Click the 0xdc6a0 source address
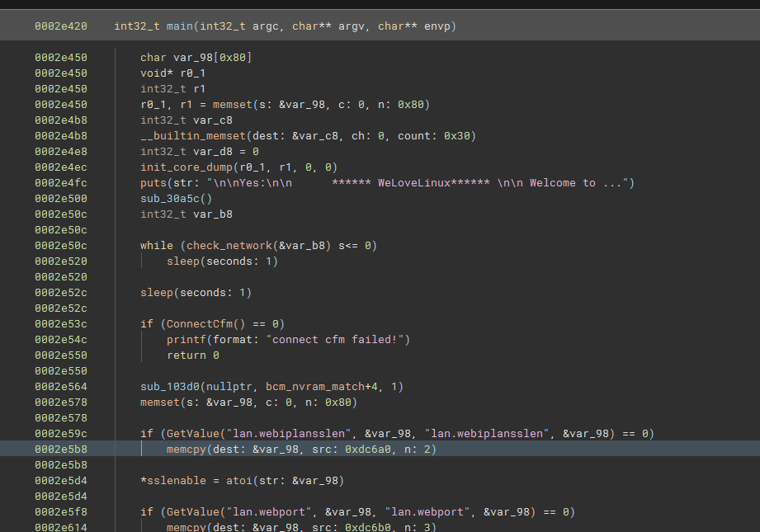This screenshot has width=760, height=532. click(368, 450)
